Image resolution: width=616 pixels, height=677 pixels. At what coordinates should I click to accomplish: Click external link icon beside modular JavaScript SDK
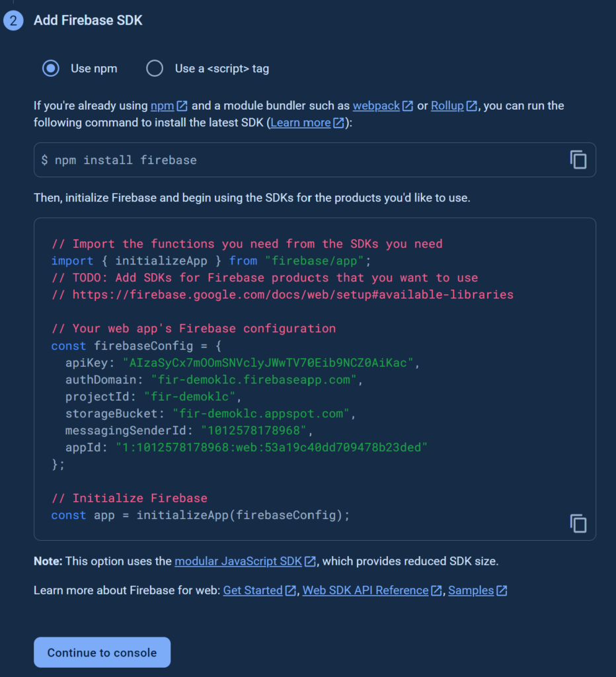(309, 561)
